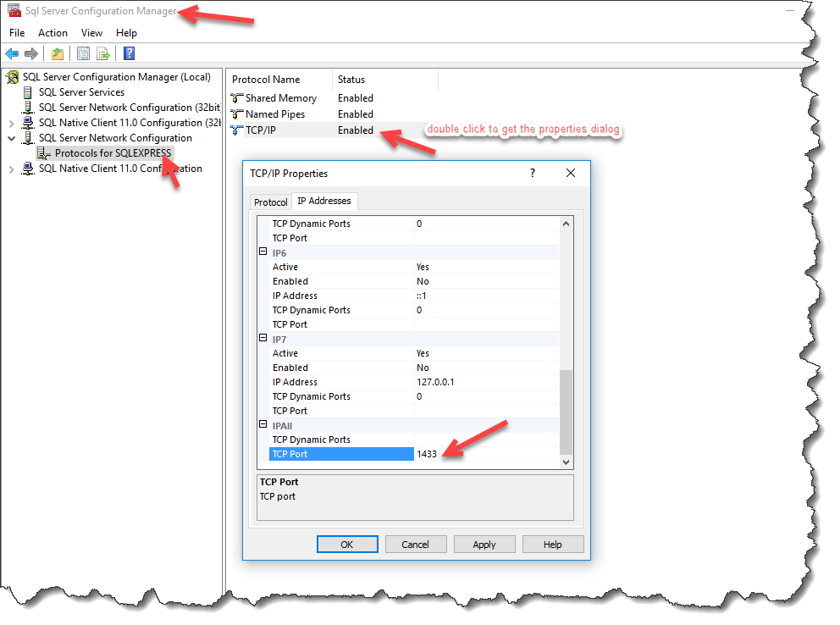Select the IP7 IP Address value 127.0.0.1
This screenshot has height=625, width=840.
tap(435, 382)
